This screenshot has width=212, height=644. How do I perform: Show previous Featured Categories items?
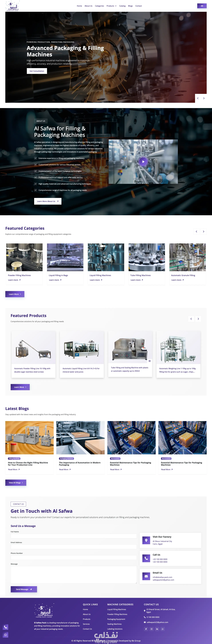196,231
